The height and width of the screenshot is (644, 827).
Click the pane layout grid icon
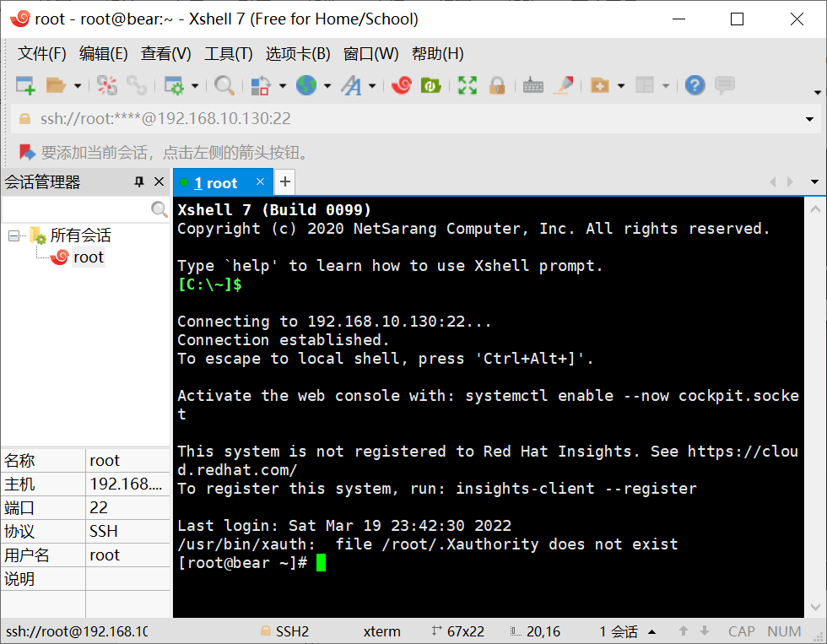pyautogui.click(x=645, y=85)
